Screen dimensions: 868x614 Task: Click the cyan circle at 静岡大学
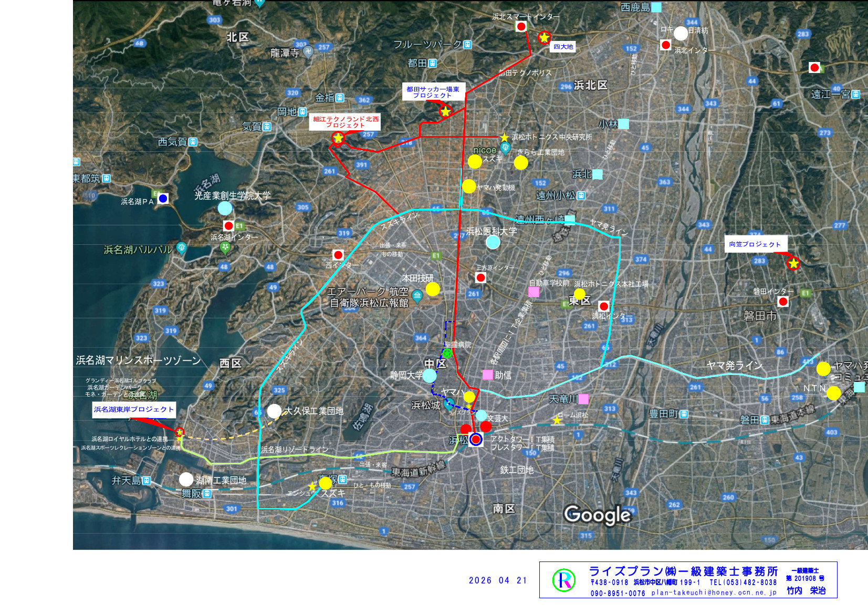tap(430, 376)
